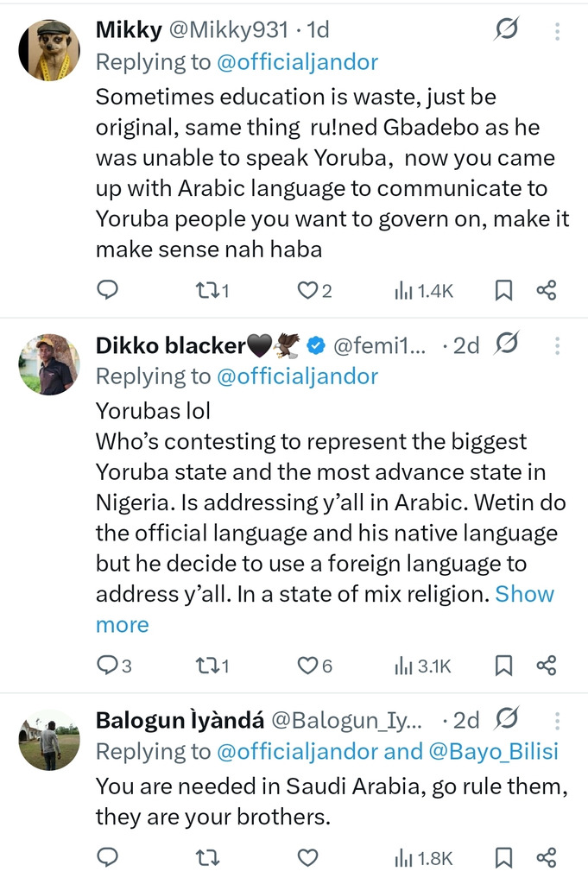Bookmark Mikky's tweet

coord(503,291)
